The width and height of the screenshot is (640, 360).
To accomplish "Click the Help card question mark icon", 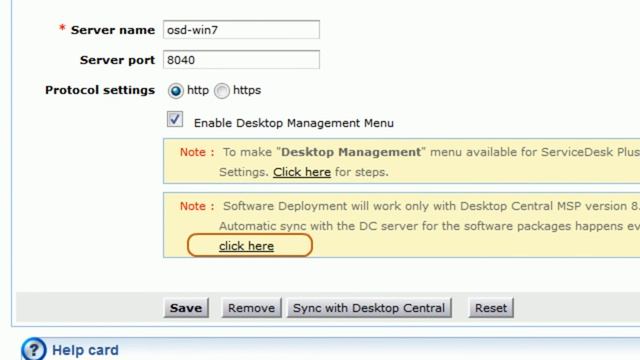I will click(x=33, y=349).
